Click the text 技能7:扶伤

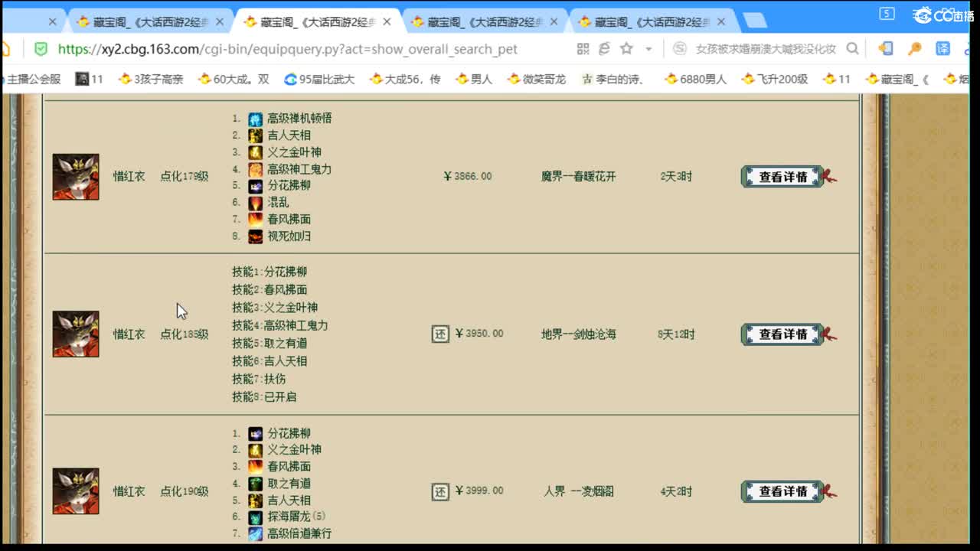pyautogui.click(x=259, y=379)
